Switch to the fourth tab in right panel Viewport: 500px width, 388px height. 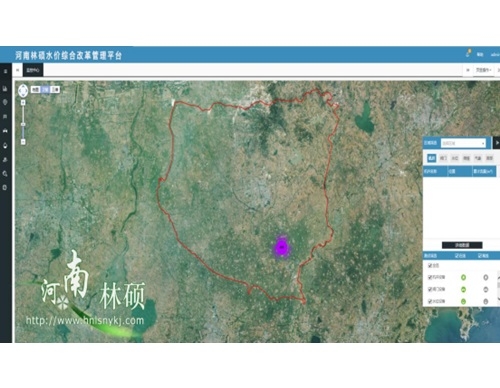(466, 158)
